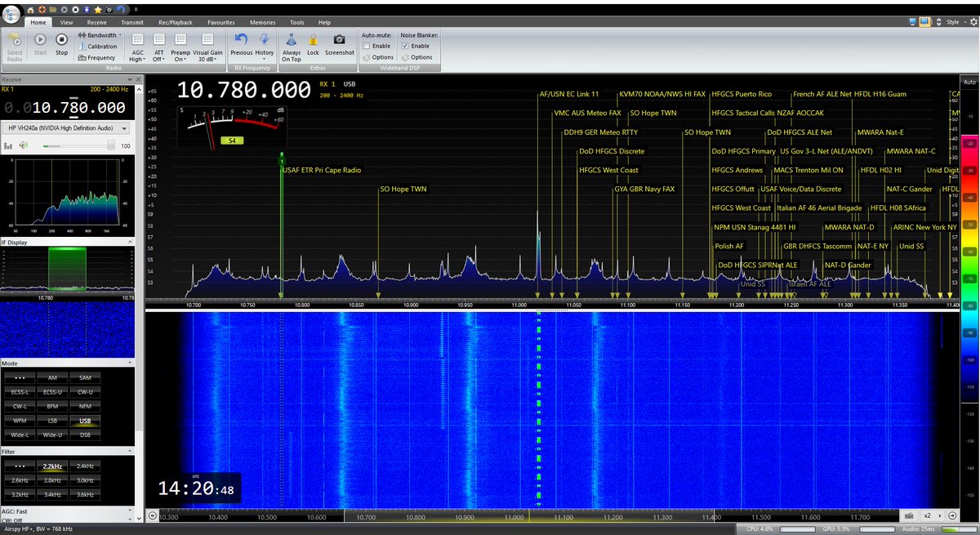Toggle the Auto button on the right panel

point(969,82)
